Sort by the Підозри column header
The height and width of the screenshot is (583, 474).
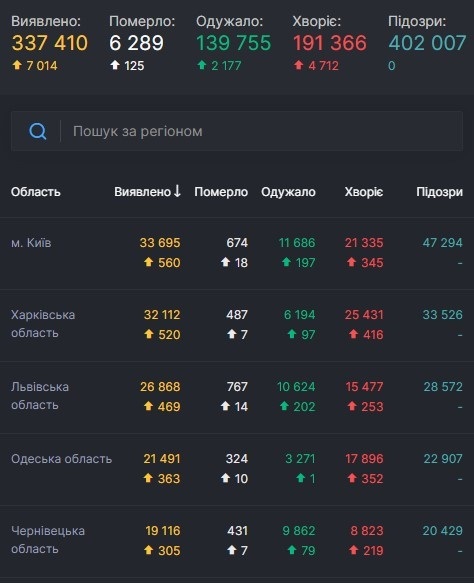coord(439,192)
